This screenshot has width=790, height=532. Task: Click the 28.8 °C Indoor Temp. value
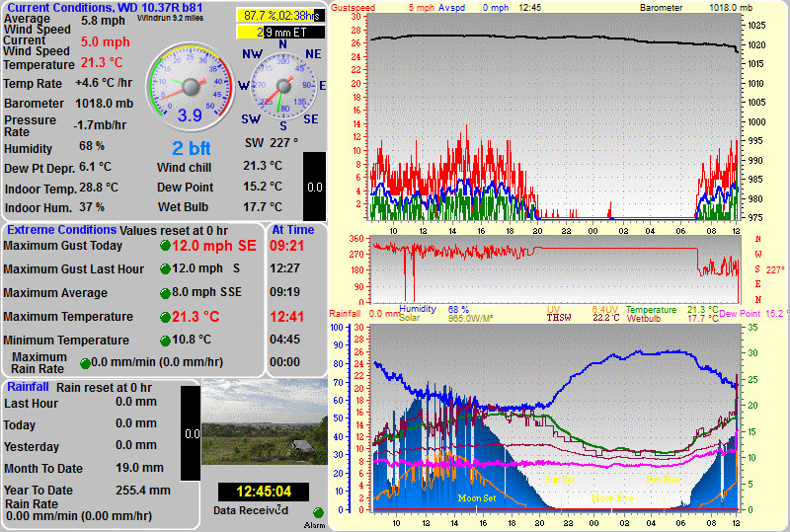tap(99, 188)
